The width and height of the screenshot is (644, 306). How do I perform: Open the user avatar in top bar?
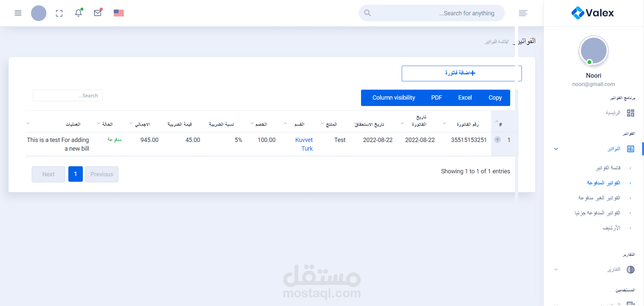[x=39, y=13]
